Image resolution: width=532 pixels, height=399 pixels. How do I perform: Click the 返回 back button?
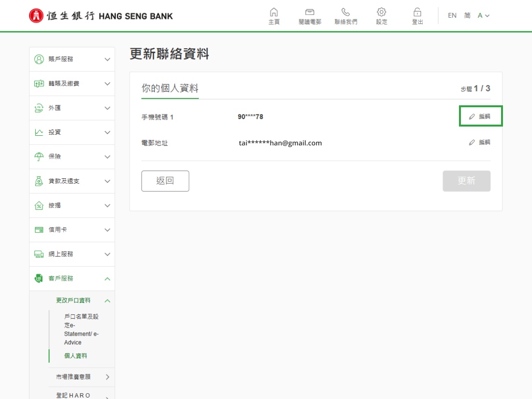click(x=165, y=181)
